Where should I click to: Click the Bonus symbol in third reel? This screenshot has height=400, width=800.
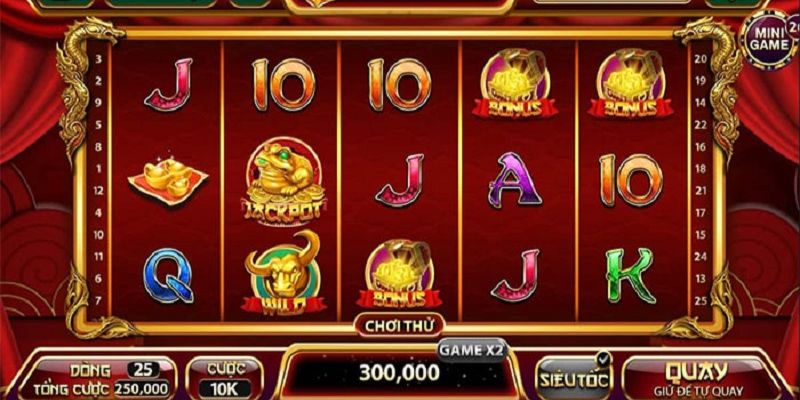(399, 274)
